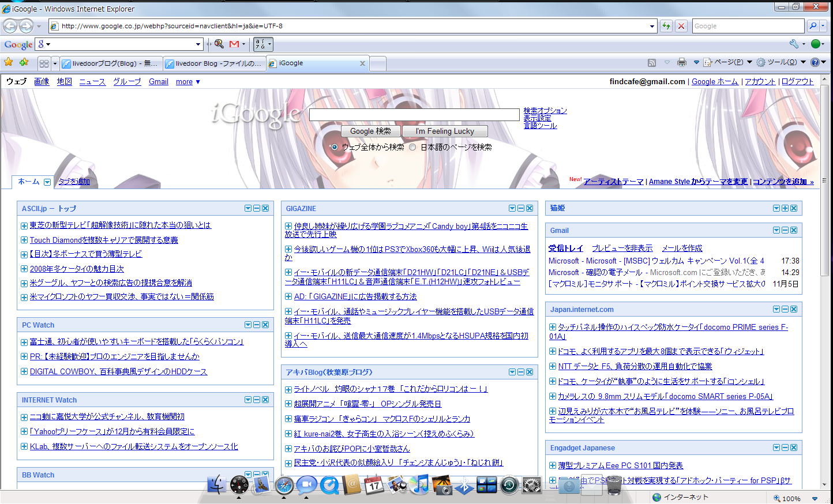Click the I'm Feeling Lucky button
This screenshot has height=504, width=833.
tap(445, 131)
